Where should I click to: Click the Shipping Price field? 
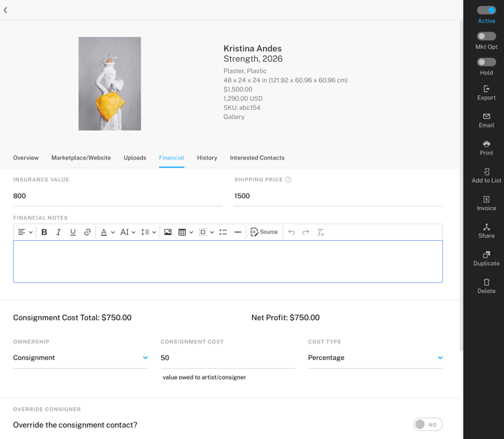(339, 196)
